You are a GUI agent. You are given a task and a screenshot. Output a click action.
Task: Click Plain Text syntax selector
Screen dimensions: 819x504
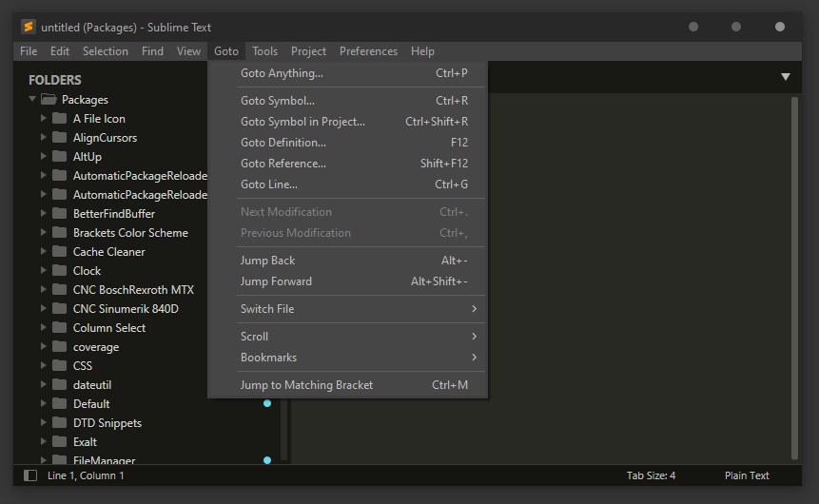[x=747, y=475]
